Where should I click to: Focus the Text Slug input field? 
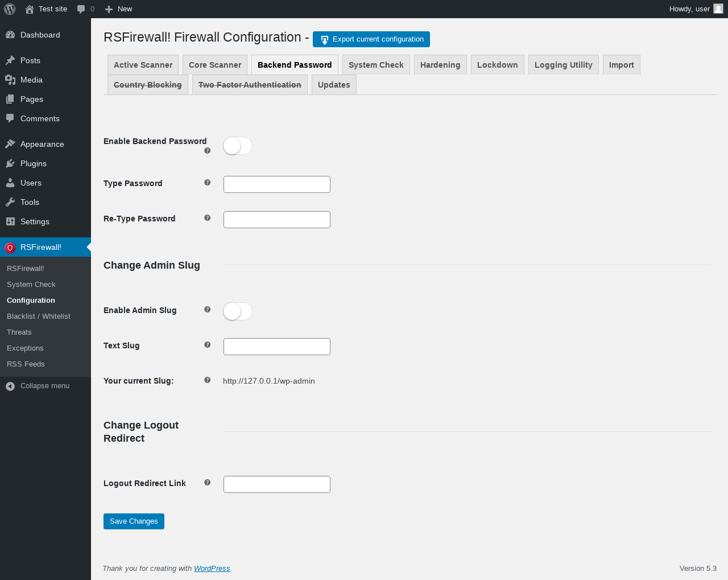[277, 347]
